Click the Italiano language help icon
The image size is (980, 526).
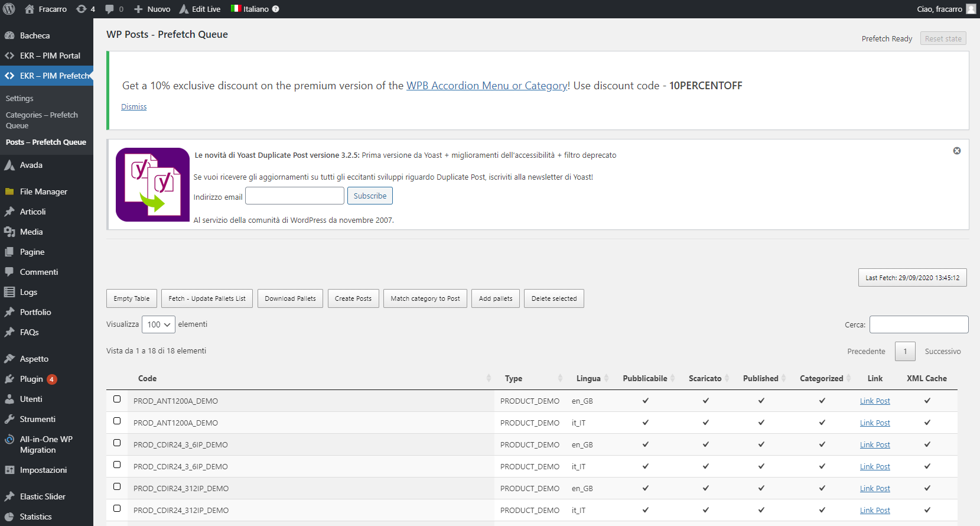tap(276, 9)
